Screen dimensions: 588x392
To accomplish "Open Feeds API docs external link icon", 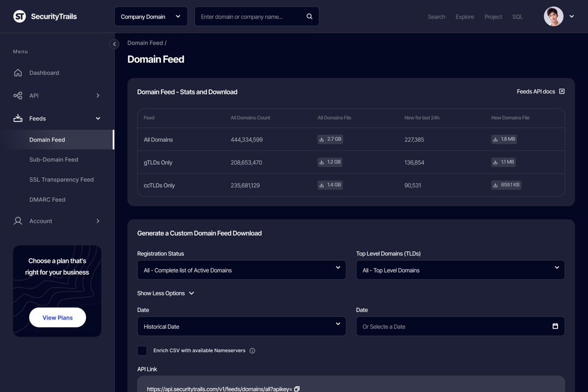I will 562,92.
